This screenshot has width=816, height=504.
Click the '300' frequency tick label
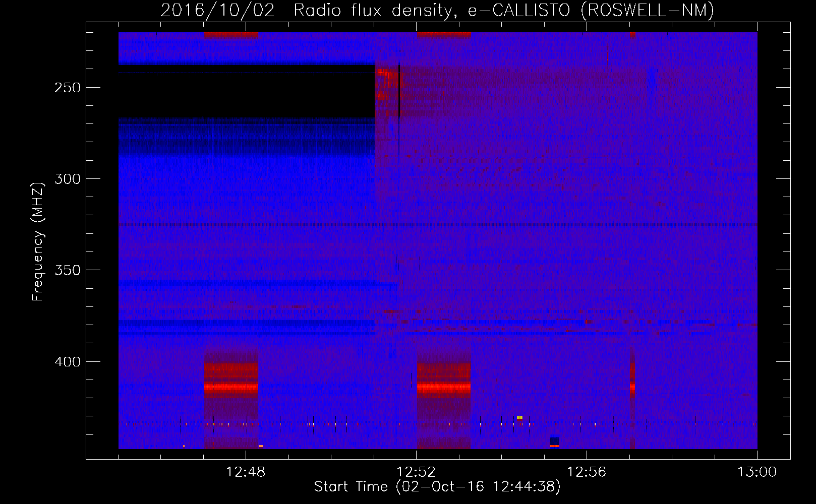pos(68,179)
